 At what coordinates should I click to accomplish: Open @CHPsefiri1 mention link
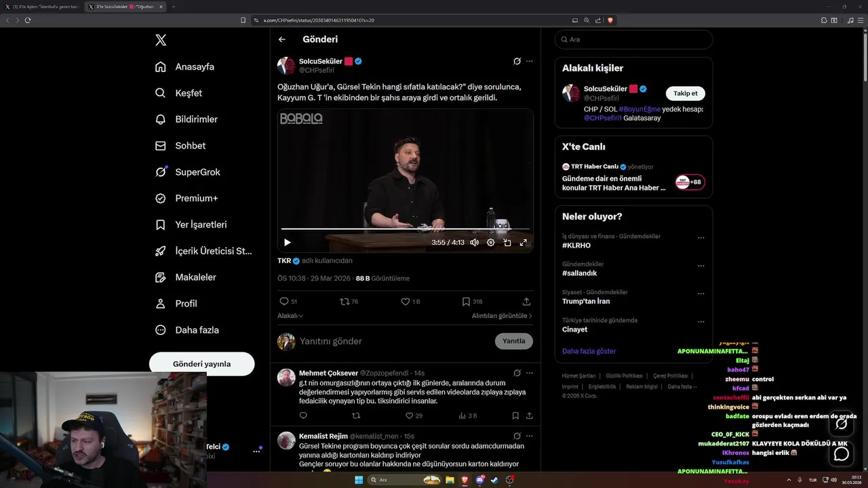603,118
